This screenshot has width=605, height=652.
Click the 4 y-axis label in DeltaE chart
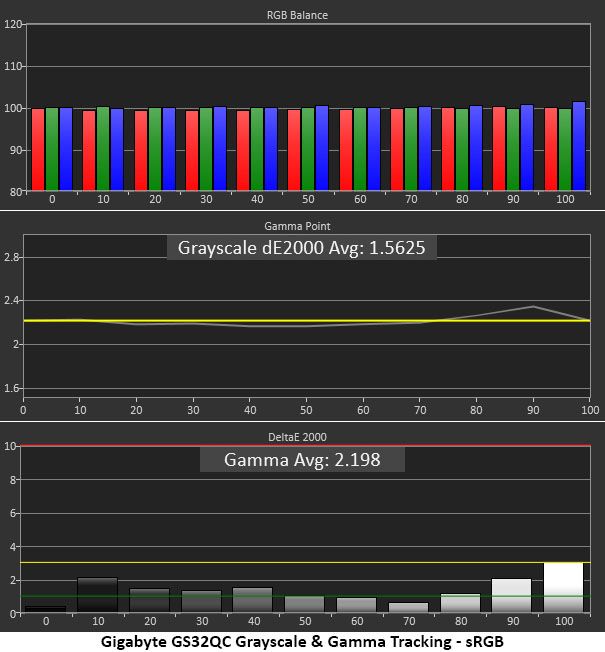pyautogui.click(x=13, y=547)
